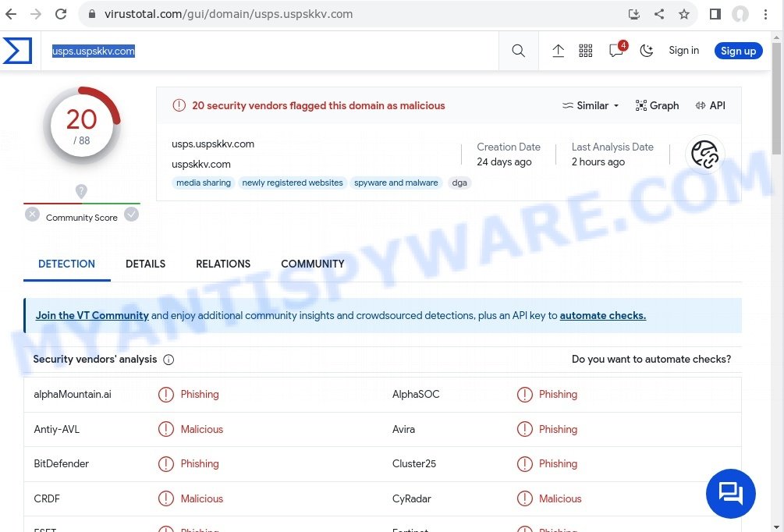Click the address bar URL
This screenshot has height=532, width=784.
tap(229, 14)
